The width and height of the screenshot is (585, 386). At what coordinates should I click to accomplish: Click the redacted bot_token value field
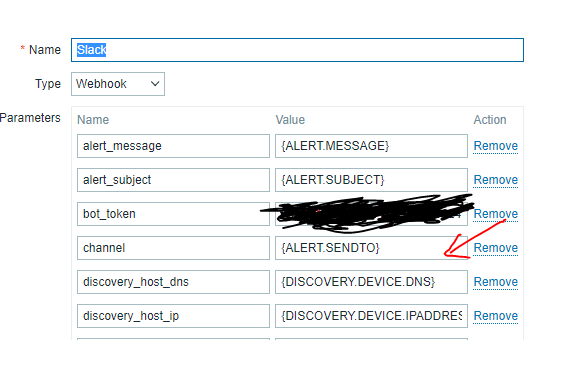point(371,214)
